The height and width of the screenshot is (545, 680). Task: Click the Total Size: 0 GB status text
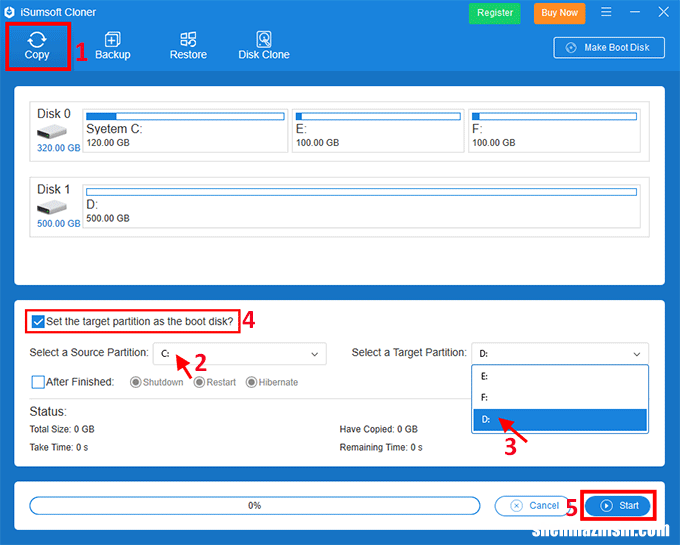pyautogui.click(x=62, y=429)
